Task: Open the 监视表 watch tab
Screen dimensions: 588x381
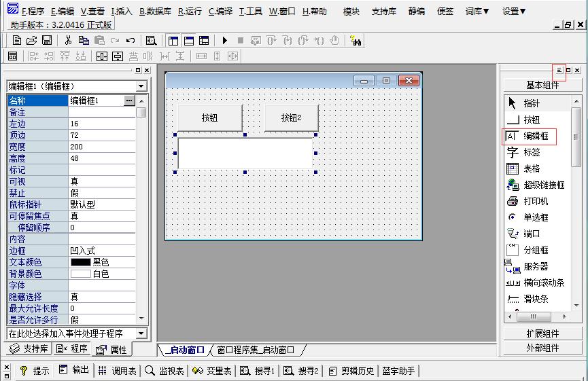Action: [165, 371]
